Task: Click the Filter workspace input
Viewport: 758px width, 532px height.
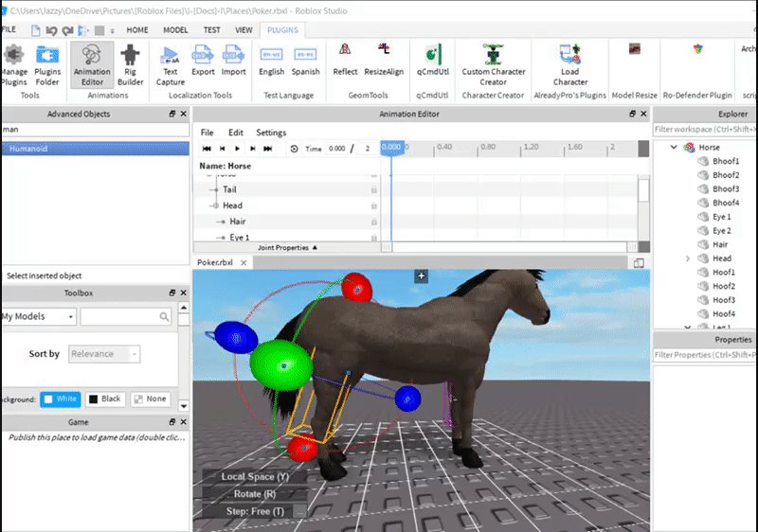Action: pyautogui.click(x=704, y=130)
